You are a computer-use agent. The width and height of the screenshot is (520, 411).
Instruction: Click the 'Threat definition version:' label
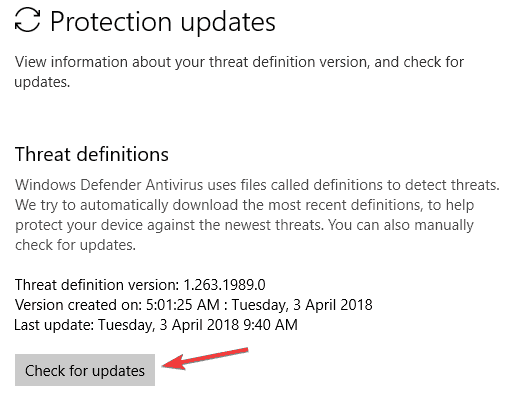tap(97, 285)
